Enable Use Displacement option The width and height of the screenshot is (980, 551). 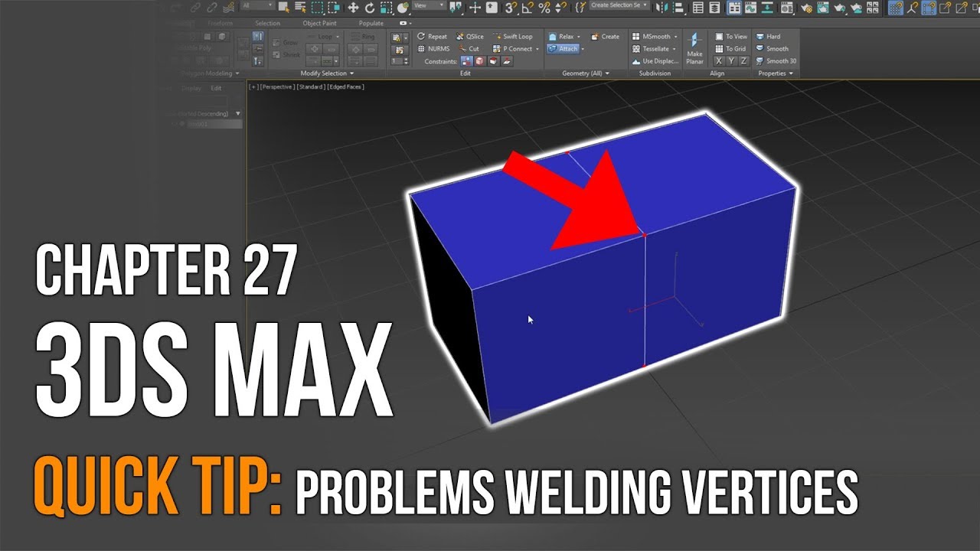pyautogui.click(x=655, y=61)
